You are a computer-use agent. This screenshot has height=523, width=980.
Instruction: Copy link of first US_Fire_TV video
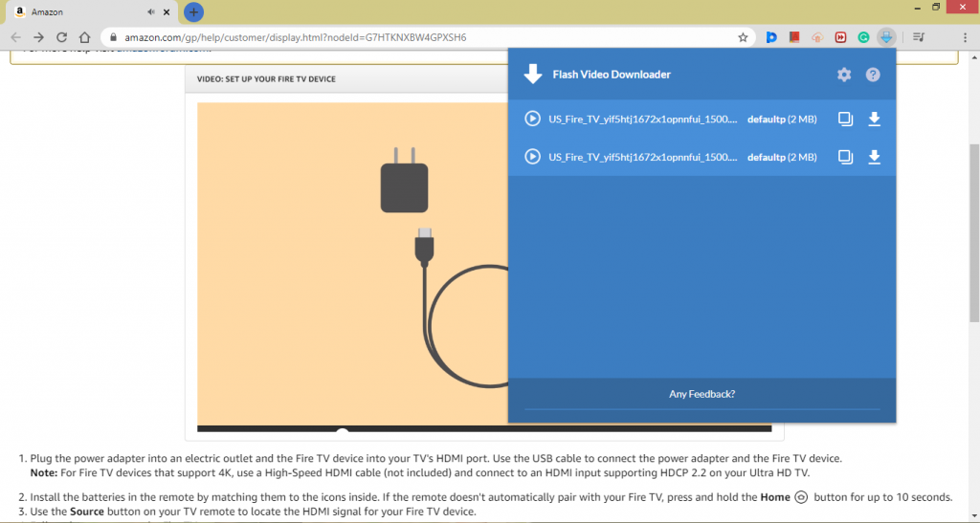[x=845, y=119]
